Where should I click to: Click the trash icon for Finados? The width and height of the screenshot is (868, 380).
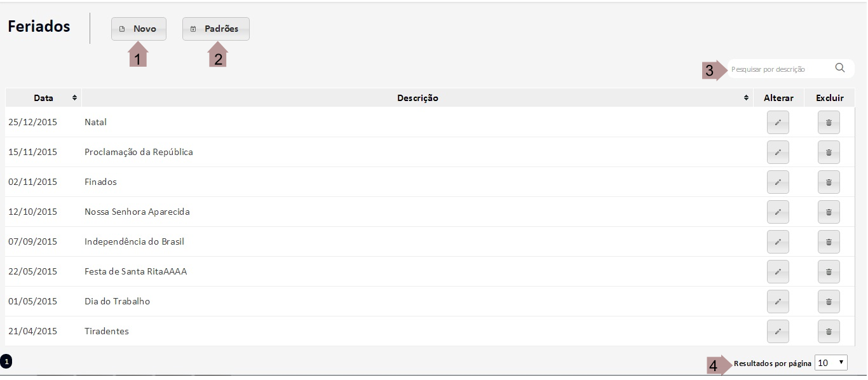pos(829,182)
